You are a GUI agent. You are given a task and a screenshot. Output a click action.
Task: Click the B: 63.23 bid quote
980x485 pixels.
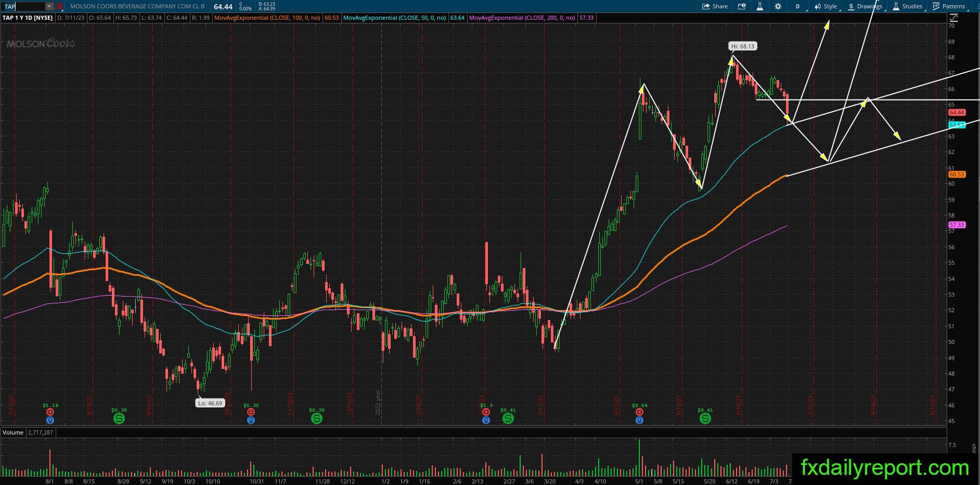coord(266,4)
